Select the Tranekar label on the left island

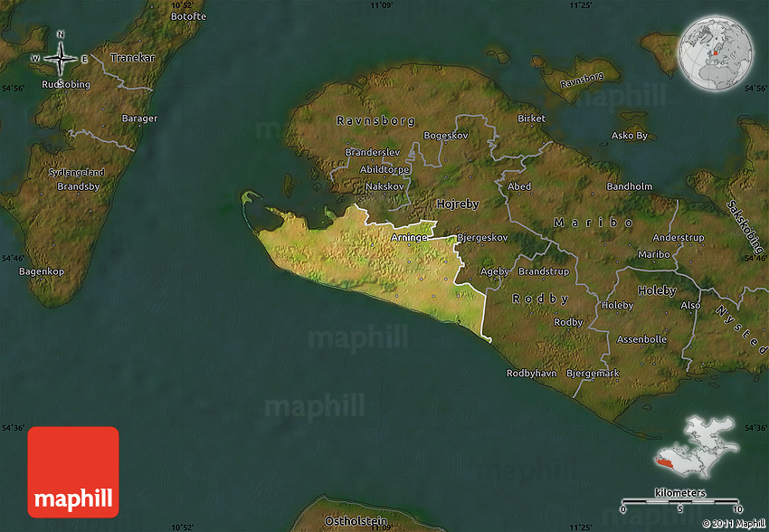coord(133,58)
